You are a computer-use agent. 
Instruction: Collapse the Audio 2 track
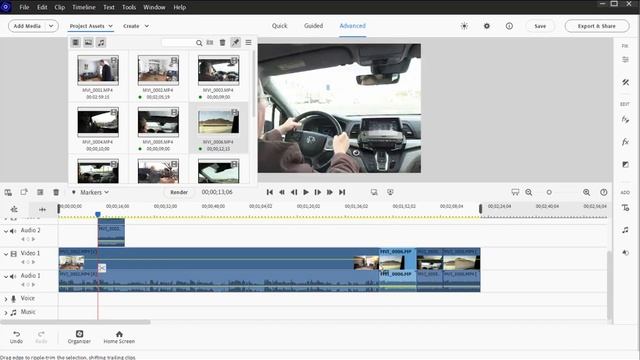point(6,231)
